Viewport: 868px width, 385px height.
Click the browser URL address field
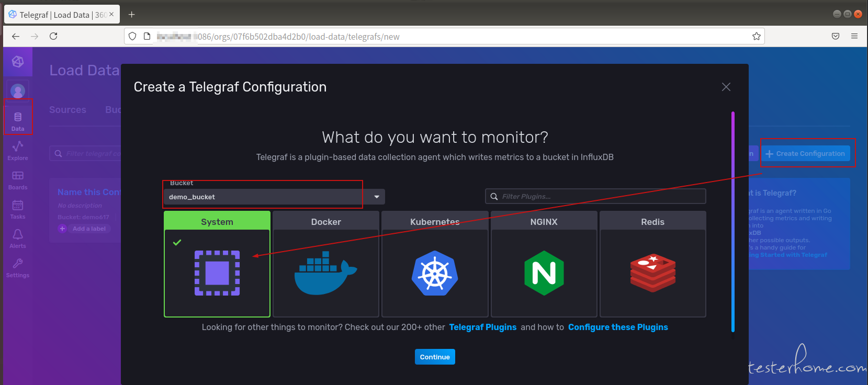tap(444, 36)
